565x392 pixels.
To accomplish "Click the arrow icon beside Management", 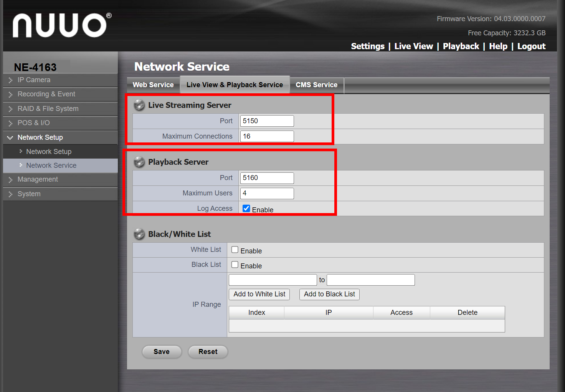I will tap(10, 179).
